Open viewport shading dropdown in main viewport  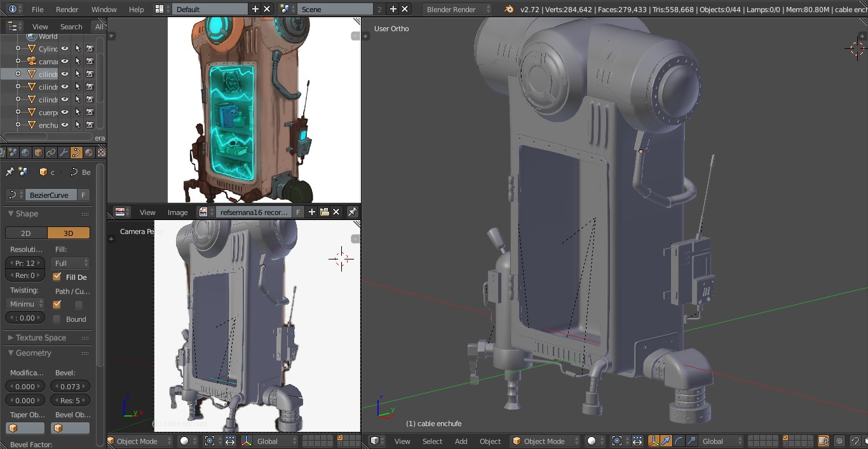point(595,441)
